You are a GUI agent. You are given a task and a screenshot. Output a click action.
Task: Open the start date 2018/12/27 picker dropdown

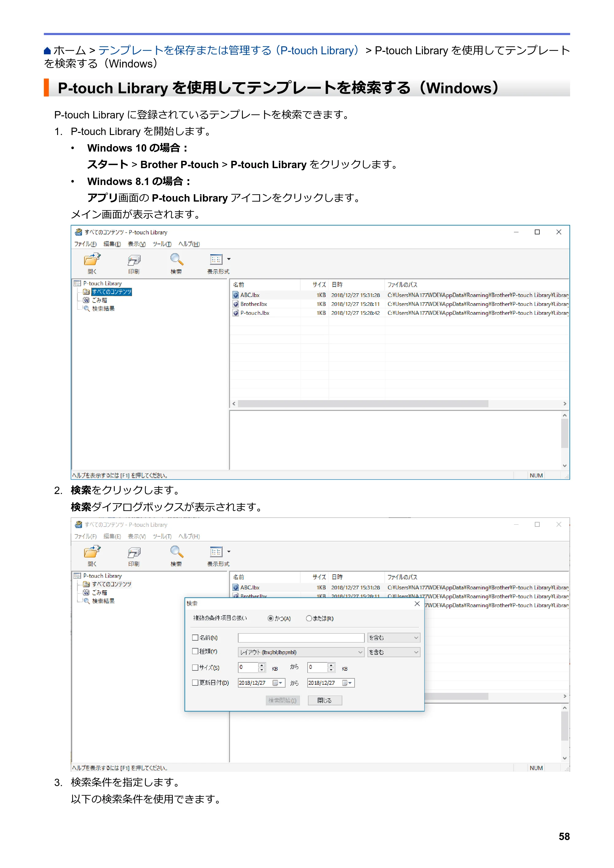click(278, 683)
